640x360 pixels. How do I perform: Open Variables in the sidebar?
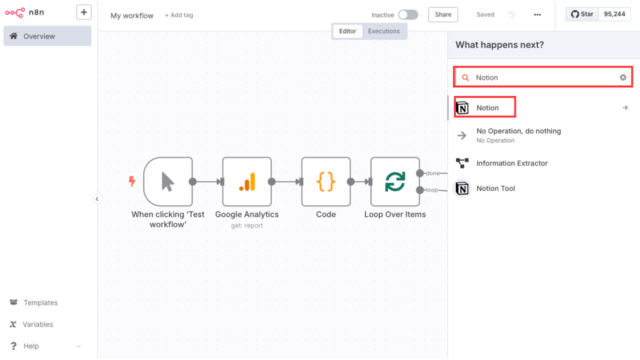coord(38,324)
